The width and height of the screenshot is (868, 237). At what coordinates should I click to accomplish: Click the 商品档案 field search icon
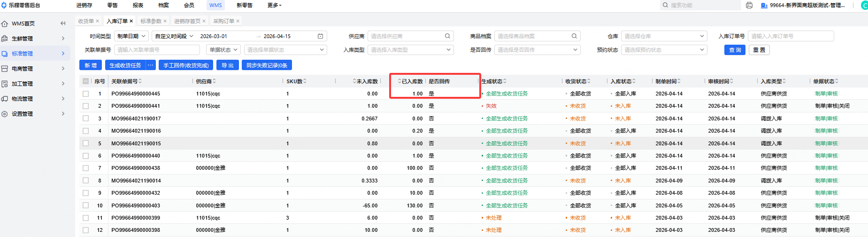coord(574,36)
